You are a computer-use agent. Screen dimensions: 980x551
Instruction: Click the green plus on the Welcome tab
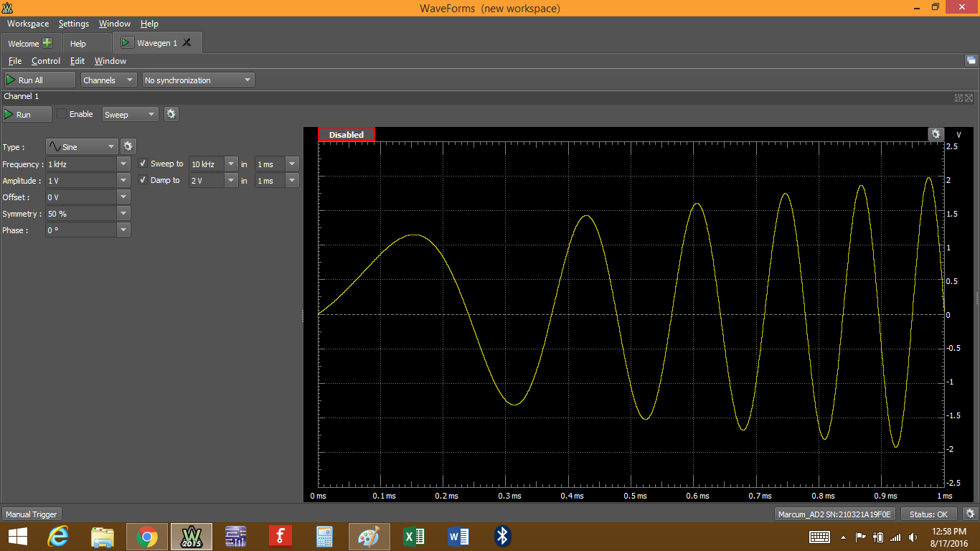(x=45, y=42)
